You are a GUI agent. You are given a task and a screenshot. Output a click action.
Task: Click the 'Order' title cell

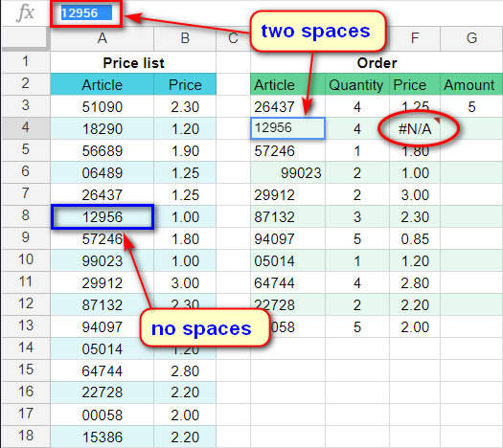point(377,63)
